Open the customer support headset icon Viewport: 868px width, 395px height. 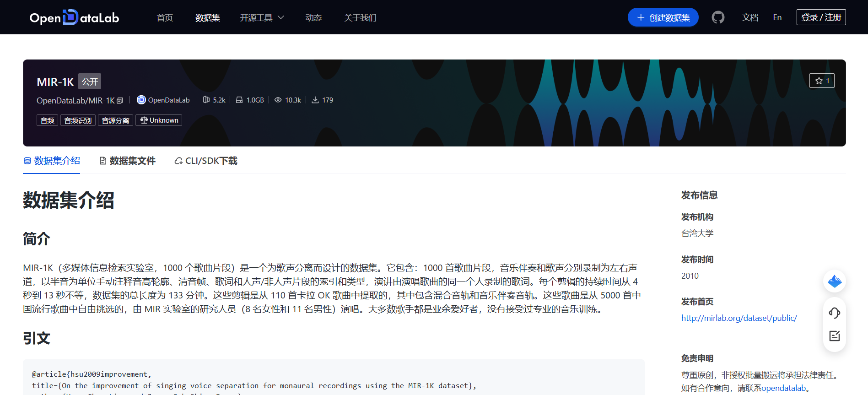[x=835, y=313]
